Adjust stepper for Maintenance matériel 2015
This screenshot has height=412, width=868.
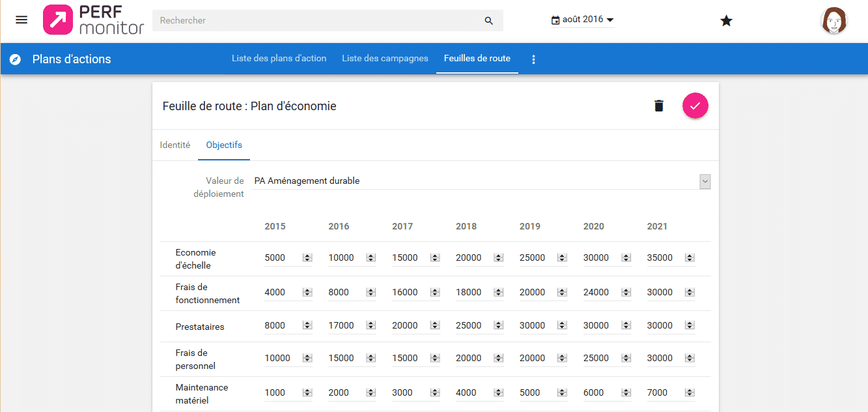[x=307, y=393]
